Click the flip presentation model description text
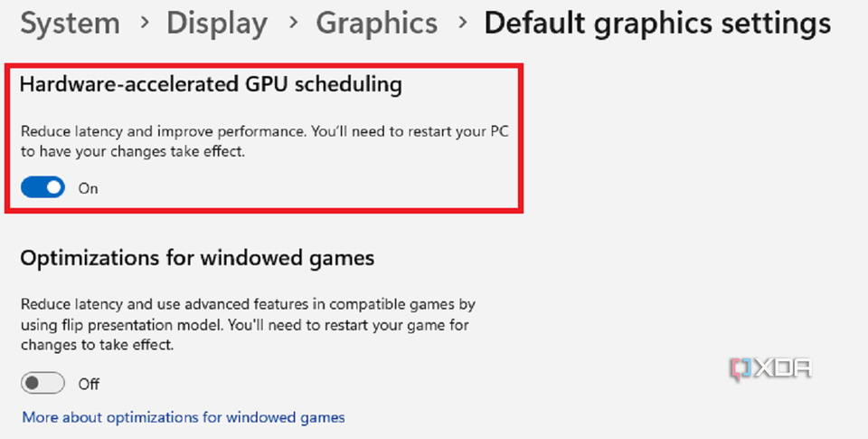 pos(247,324)
